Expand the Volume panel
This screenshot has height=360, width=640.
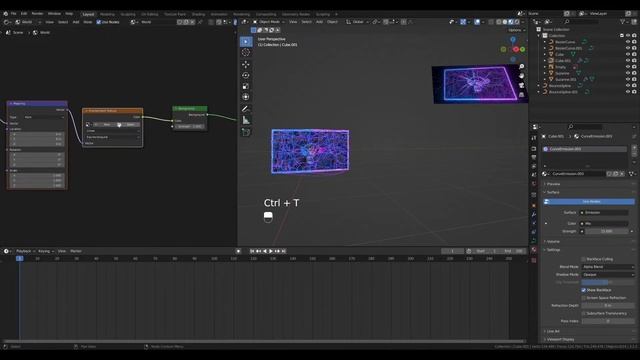click(x=553, y=242)
